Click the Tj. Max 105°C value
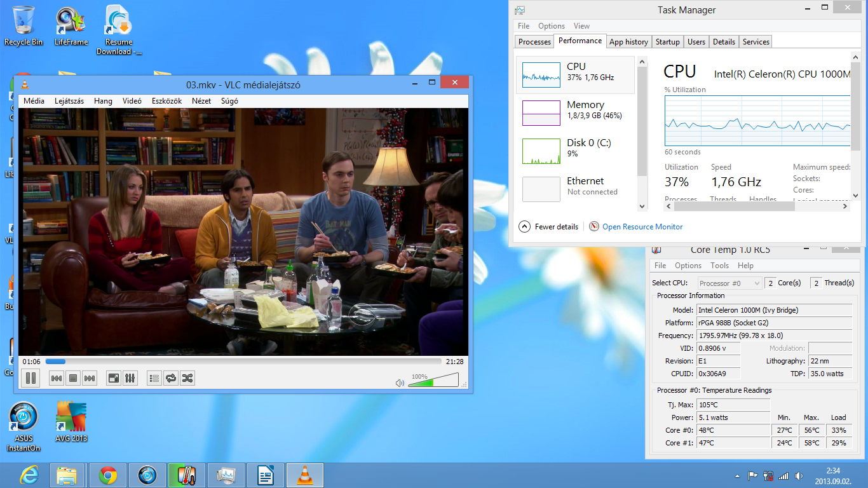Screen dimensions: 868x488 (733, 405)
